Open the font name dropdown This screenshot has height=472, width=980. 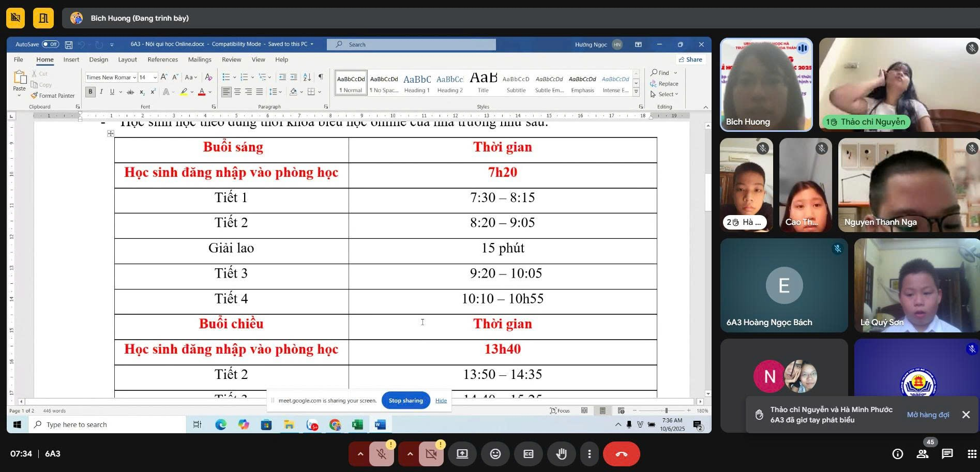tap(134, 78)
